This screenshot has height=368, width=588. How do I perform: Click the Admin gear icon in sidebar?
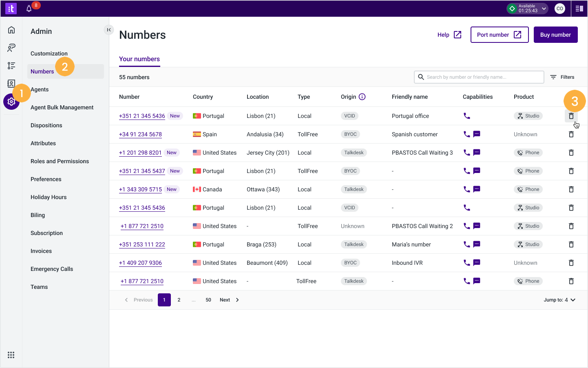tap(11, 102)
